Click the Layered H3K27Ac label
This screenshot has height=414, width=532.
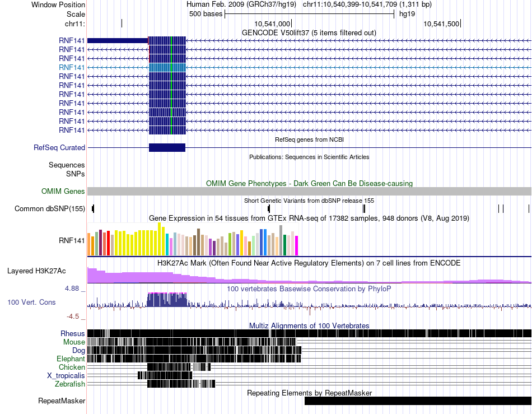coord(36,271)
